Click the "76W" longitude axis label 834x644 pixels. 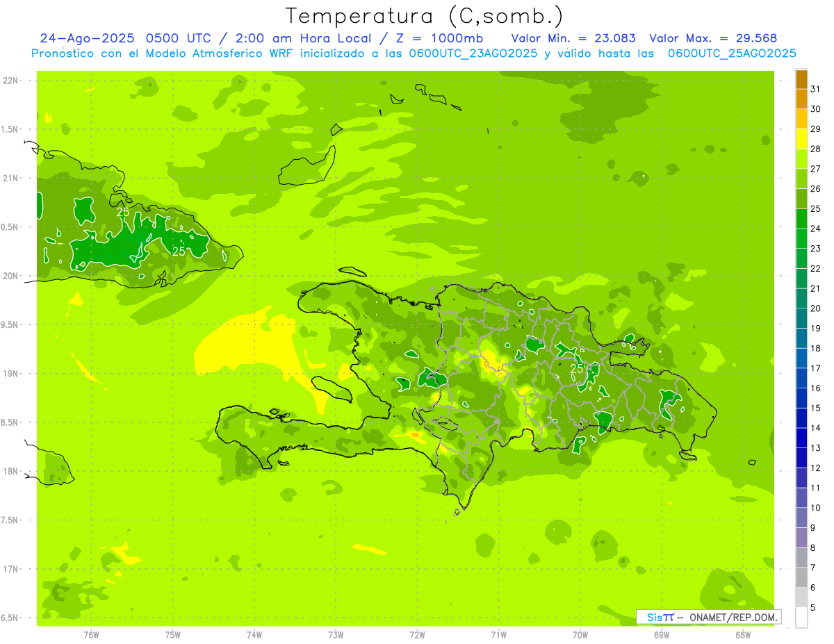click(x=91, y=635)
